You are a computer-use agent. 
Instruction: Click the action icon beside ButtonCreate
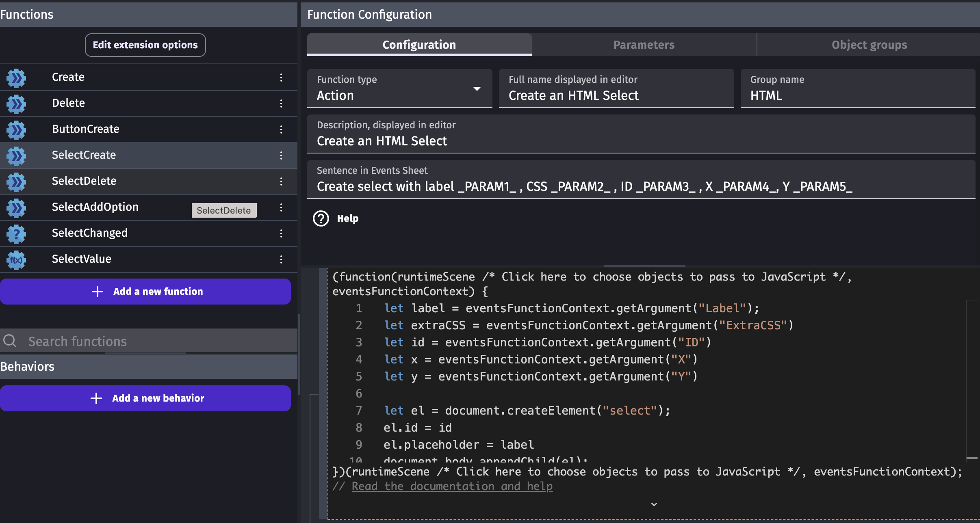(x=16, y=130)
